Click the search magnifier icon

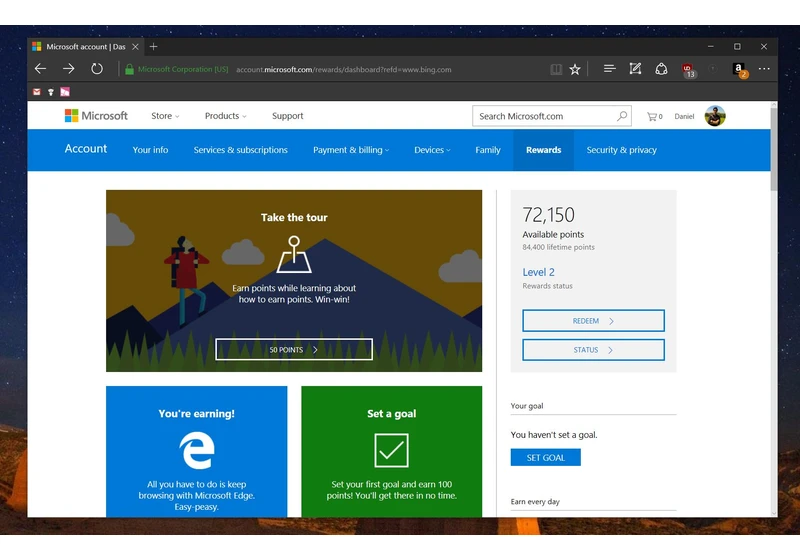[x=622, y=116]
